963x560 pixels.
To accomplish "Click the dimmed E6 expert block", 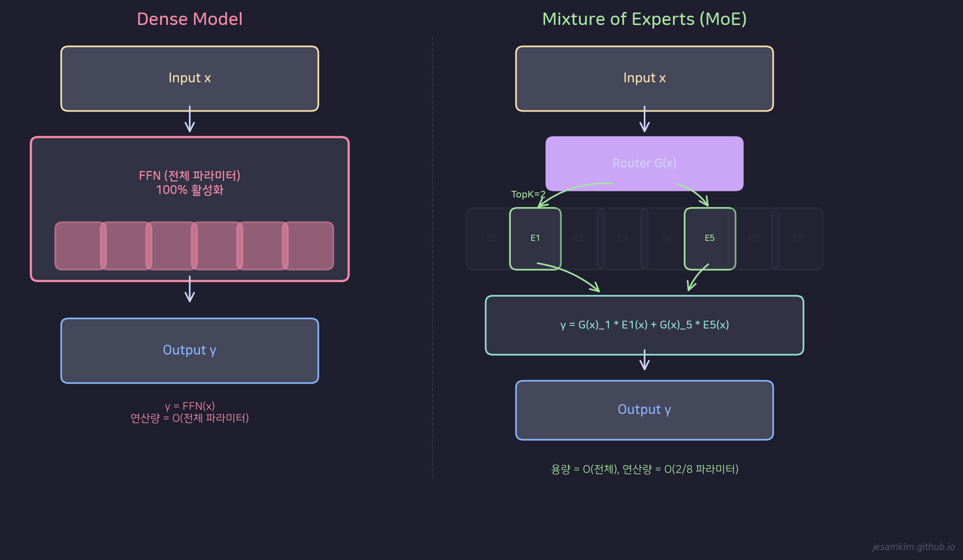I will (753, 238).
